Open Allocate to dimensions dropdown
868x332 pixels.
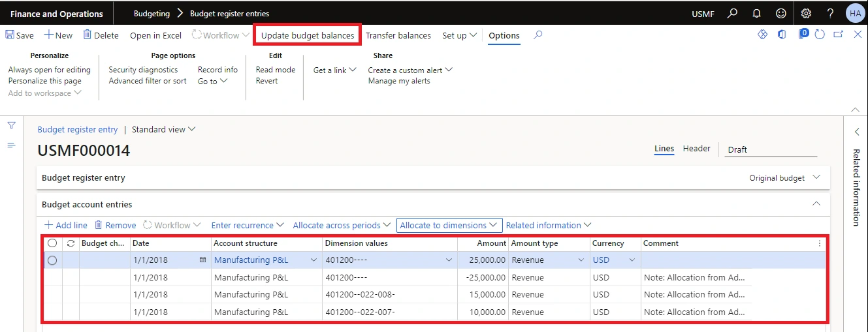(449, 225)
